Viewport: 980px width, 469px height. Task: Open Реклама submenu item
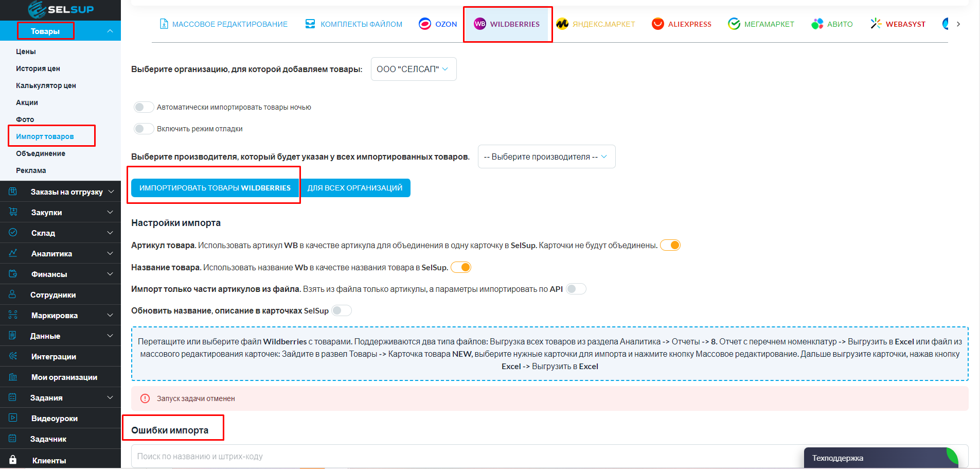click(x=31, y=170)
